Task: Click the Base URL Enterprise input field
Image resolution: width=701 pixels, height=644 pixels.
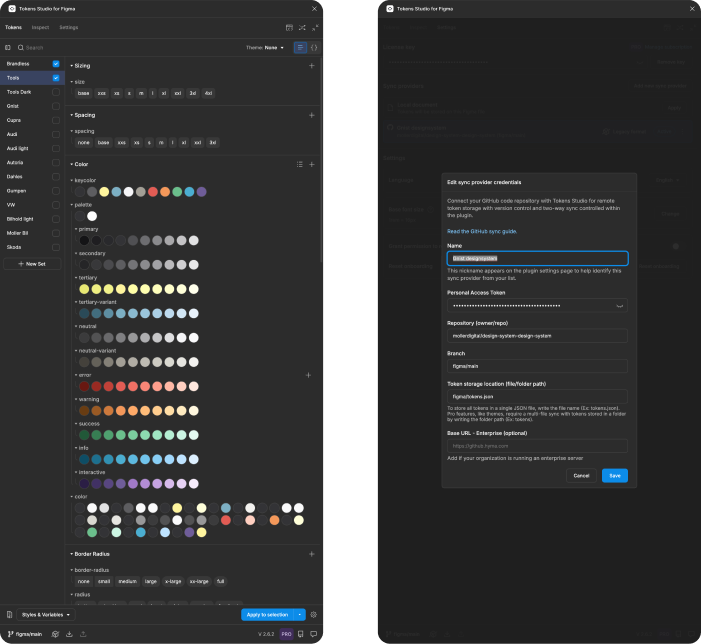Action: [x=537, y=446]
